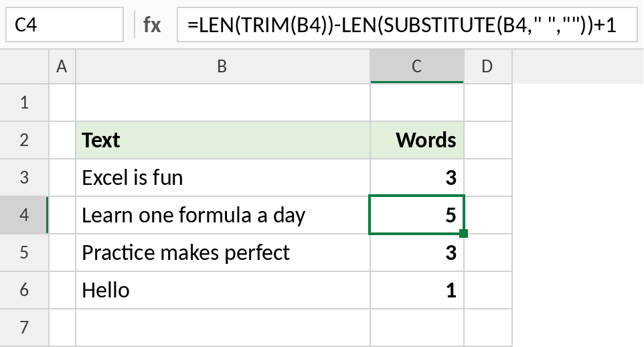Viewport: 644px width, 347px height.
Task: Click the 'Words' header cell
Action: [417, 140]
